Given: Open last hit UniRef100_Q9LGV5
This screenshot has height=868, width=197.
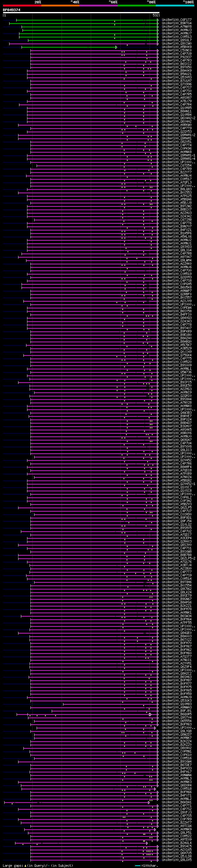Looking at the screenshot, I should pos(177,860).
